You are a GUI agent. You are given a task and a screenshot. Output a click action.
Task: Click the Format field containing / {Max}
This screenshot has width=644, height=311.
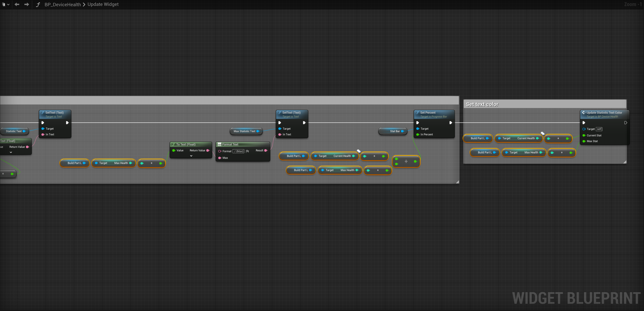238,151
